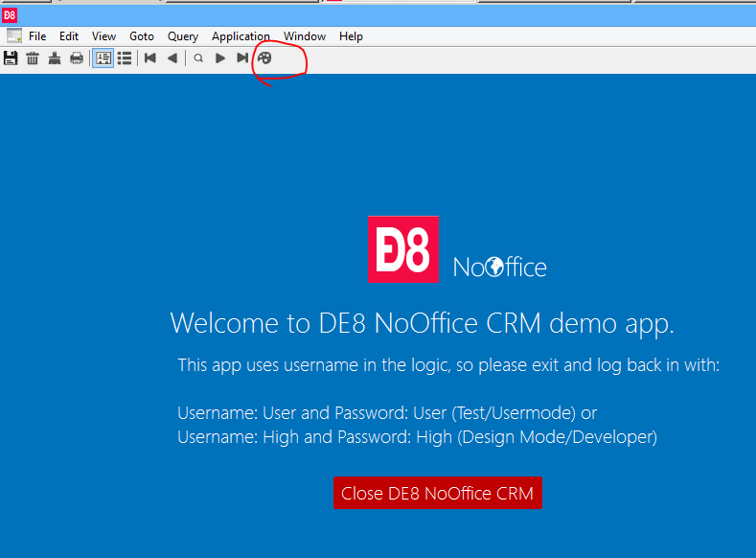This screenshot has width=756, height=558.
Task: Open the View menu
Action: click(103, 36)
